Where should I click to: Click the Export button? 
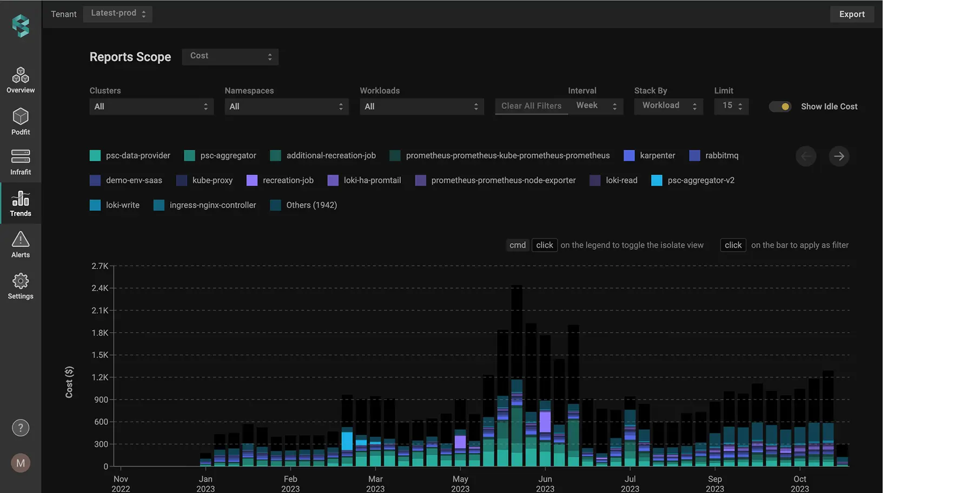click(x=852, y=14)
